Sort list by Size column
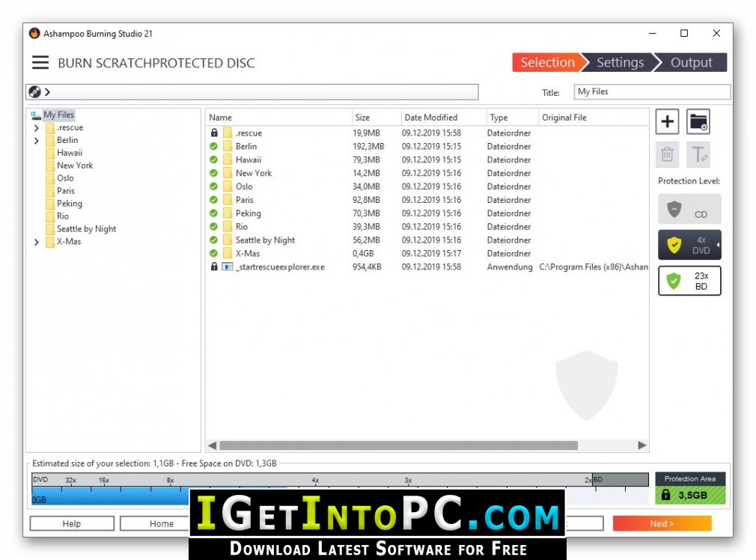The width and height of the screenshot is (756, 560). point(377,118)
